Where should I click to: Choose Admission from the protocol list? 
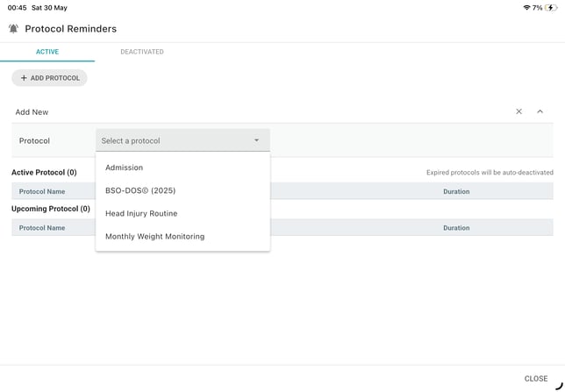182,167
